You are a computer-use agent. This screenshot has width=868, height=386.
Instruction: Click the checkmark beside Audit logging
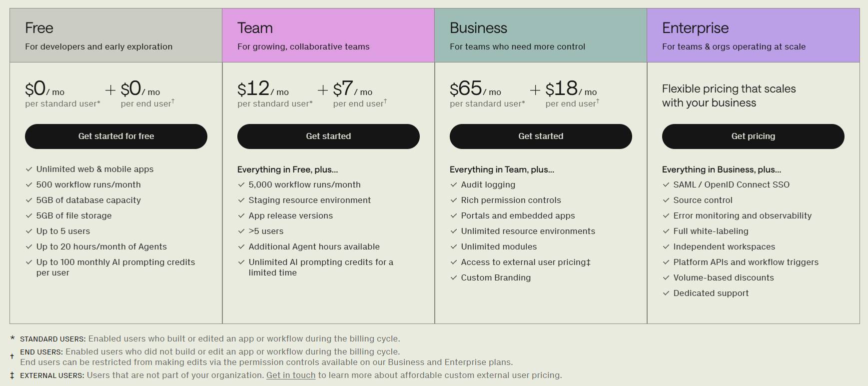tap(453, 185)
